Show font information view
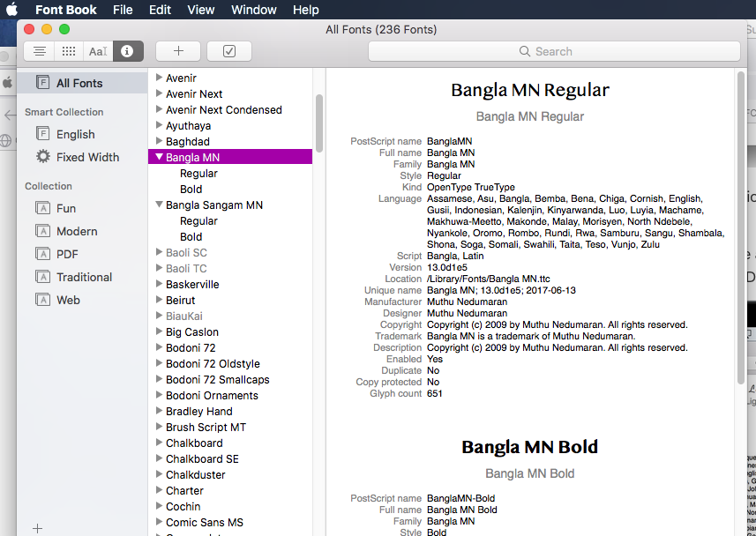756x536 pixels. [x=128, y=51]
